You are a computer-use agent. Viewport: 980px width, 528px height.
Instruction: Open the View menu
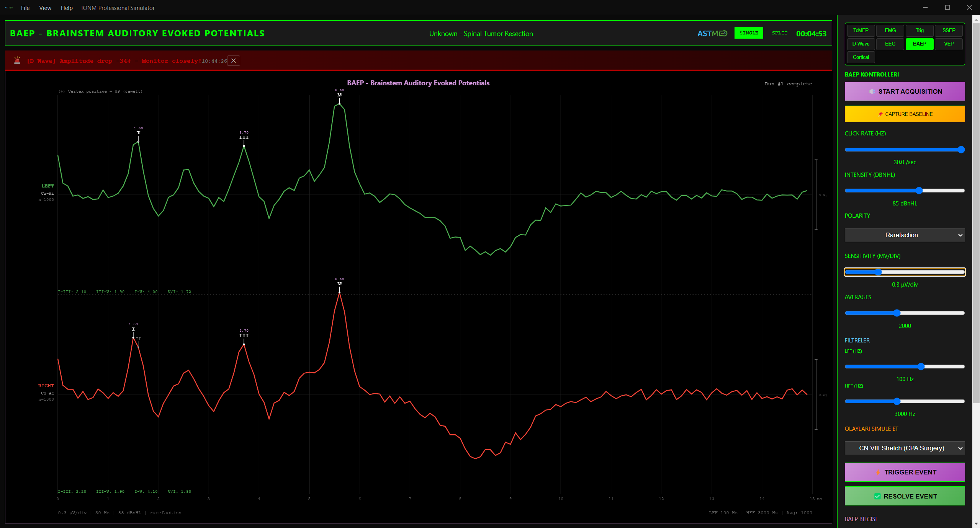click(45, 8)
